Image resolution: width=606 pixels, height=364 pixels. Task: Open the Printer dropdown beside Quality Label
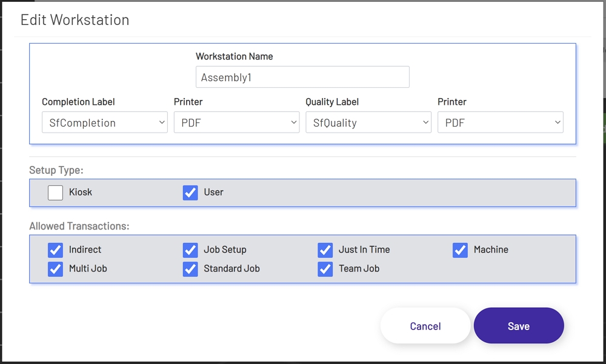point(500,122)
